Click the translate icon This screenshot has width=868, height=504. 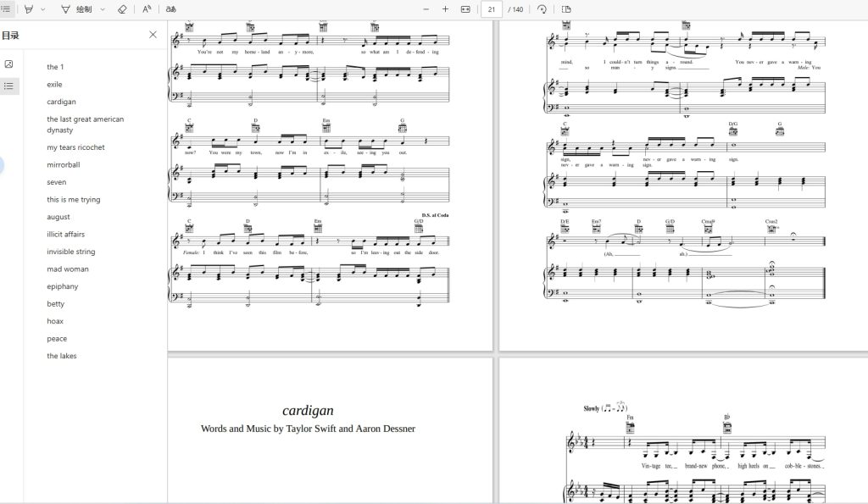(x=171, y=8)
